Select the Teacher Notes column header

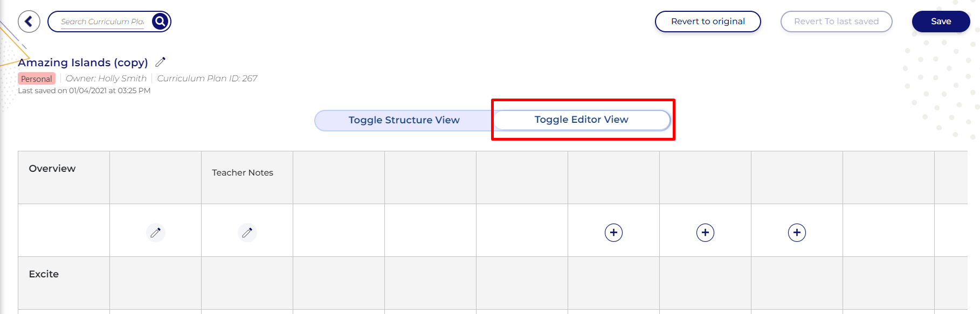[243, 172]
